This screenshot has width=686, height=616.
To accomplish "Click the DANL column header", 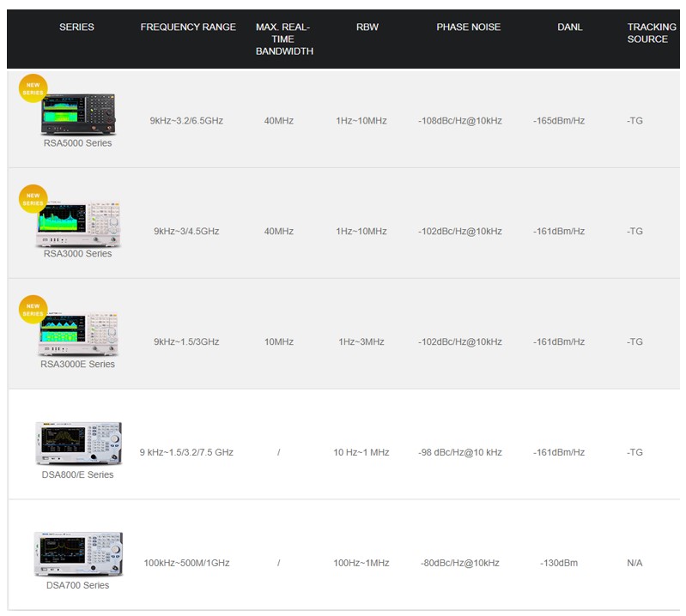I will coord(569,27).
